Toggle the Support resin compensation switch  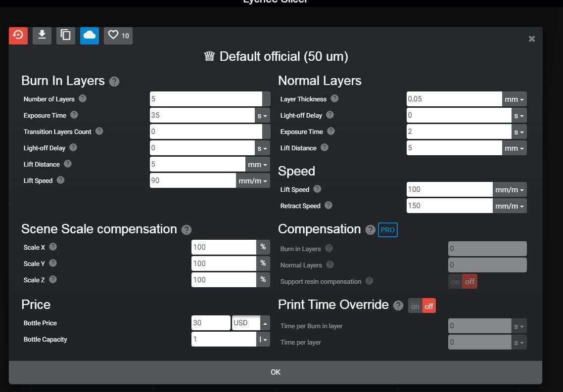tap(463, 282)
